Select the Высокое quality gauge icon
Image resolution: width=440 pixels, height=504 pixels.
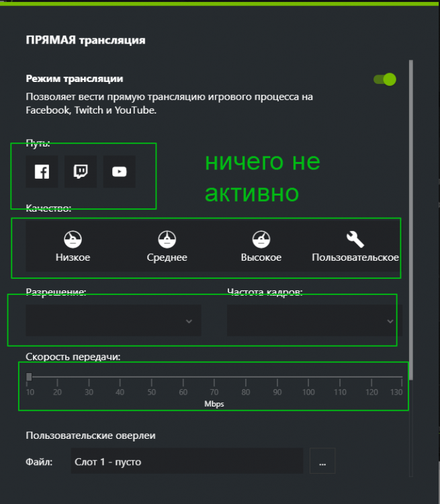coord(261,239)
